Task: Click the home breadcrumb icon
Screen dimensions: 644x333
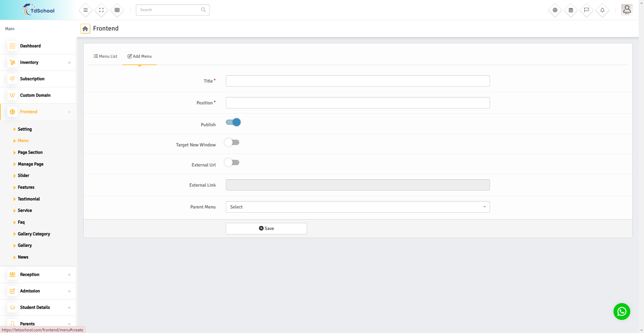Action: click(x=85, y=29)
